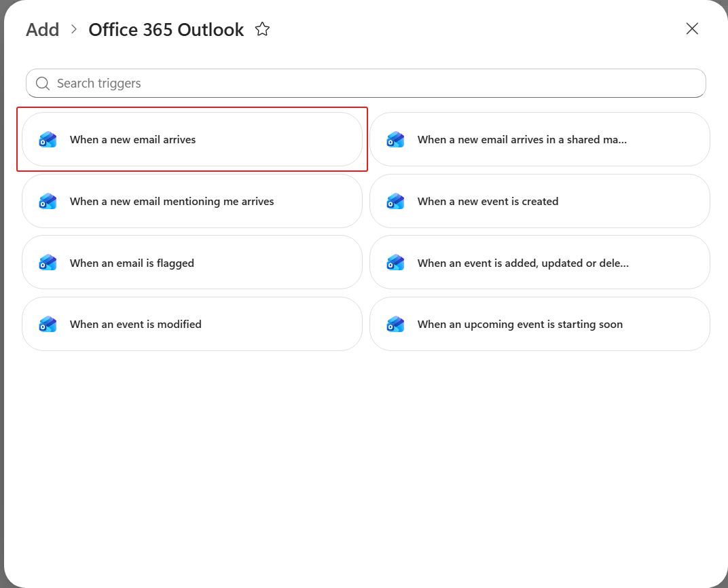Pick 'When a new event is created' trigger

(x=539, y=201)
